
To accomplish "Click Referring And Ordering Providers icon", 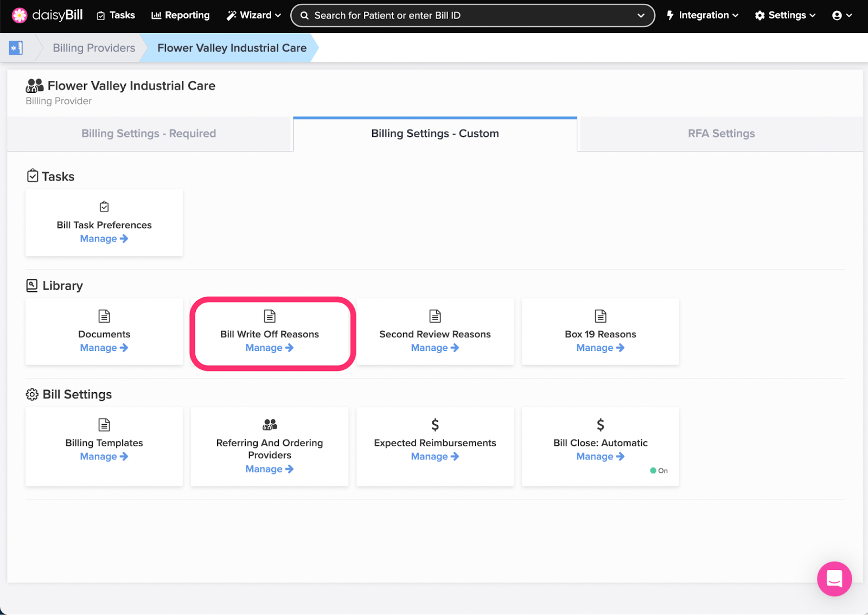I will [270, 425].
